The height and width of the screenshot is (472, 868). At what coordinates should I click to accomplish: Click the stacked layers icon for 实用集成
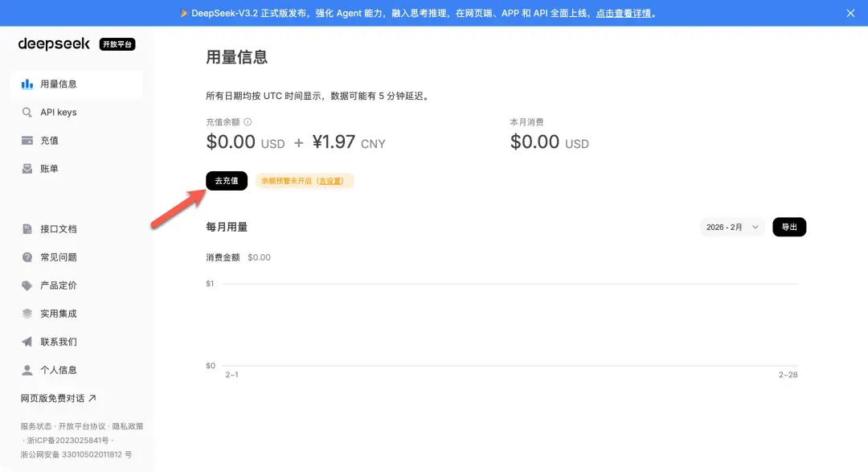pyautogui.click(x=27, y=314)
